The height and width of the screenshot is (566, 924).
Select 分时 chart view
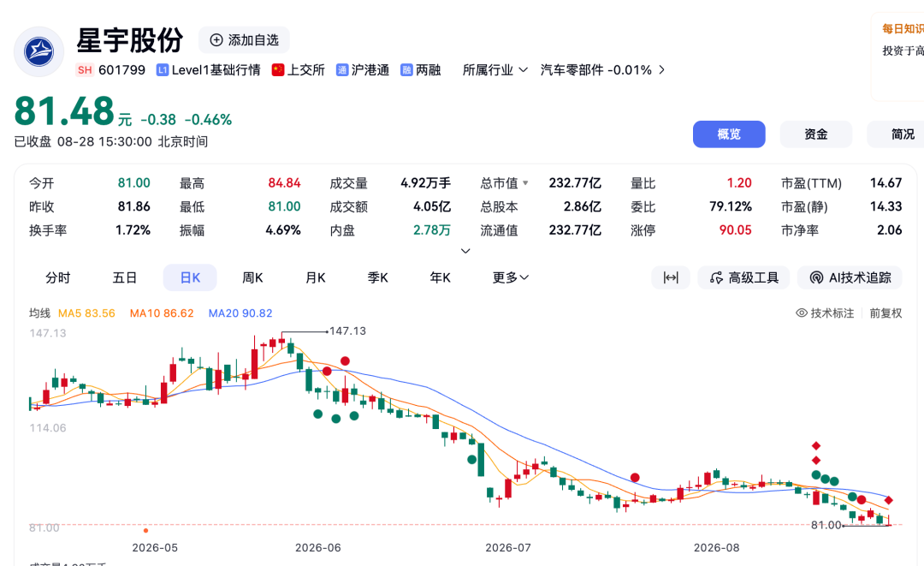click(x=58, y=277)
